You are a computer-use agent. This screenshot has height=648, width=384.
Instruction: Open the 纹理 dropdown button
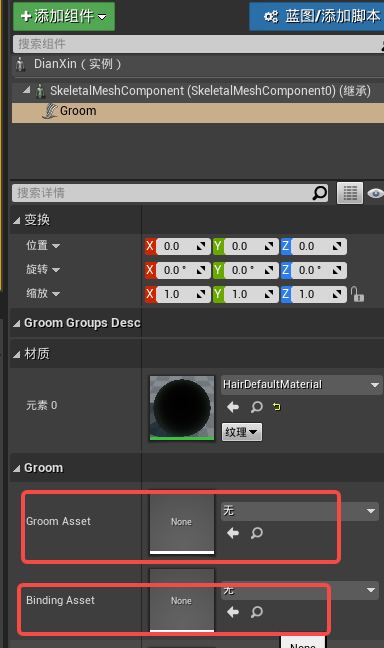(x=242, y=432)
